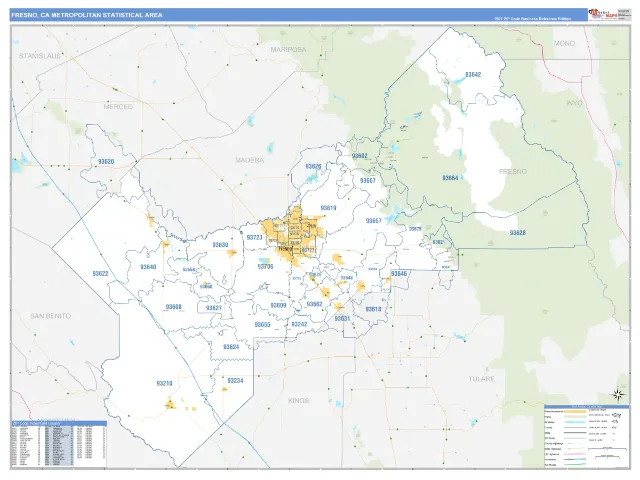This screenshot has height=480, width=640.
Task: Click ZIP code 93630
Action: (220, 245)
